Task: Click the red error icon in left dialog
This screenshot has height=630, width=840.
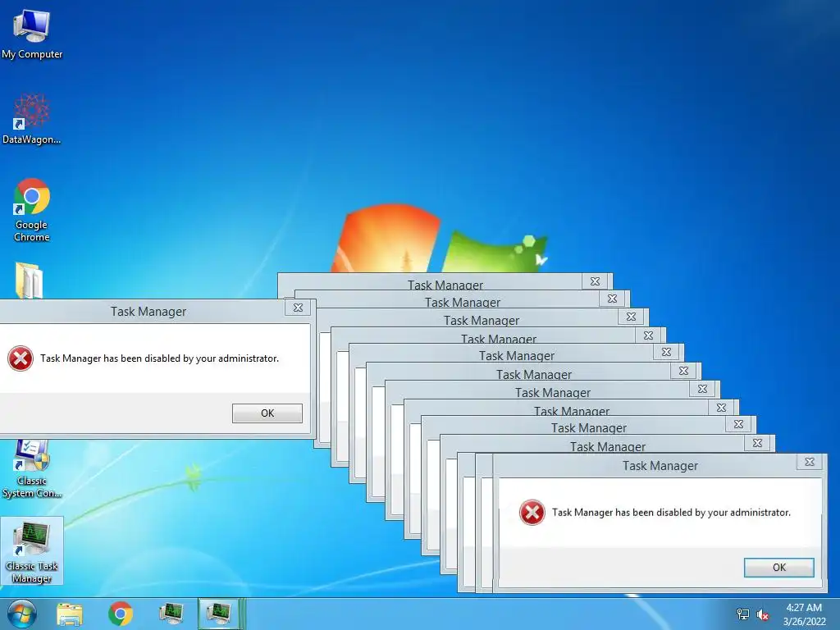Action: pyautogui.click(x=21, y=358)
